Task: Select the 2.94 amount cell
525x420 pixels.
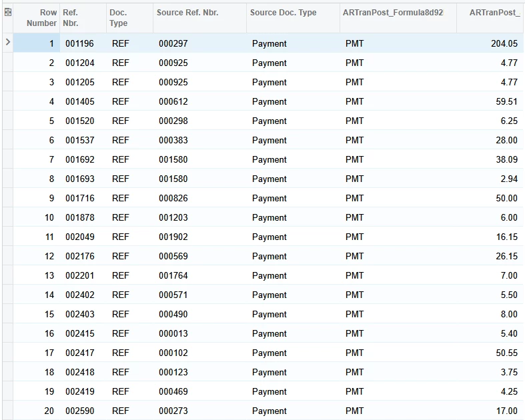Action: click(490, 179)
